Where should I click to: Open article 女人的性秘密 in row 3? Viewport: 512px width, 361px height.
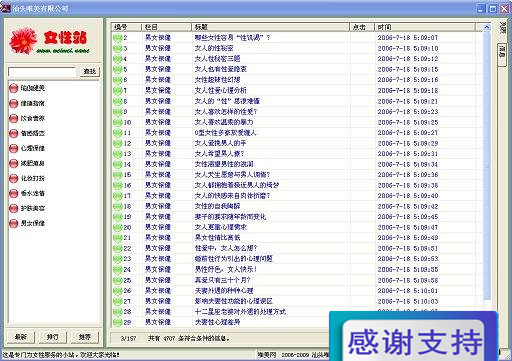(214, 48)
